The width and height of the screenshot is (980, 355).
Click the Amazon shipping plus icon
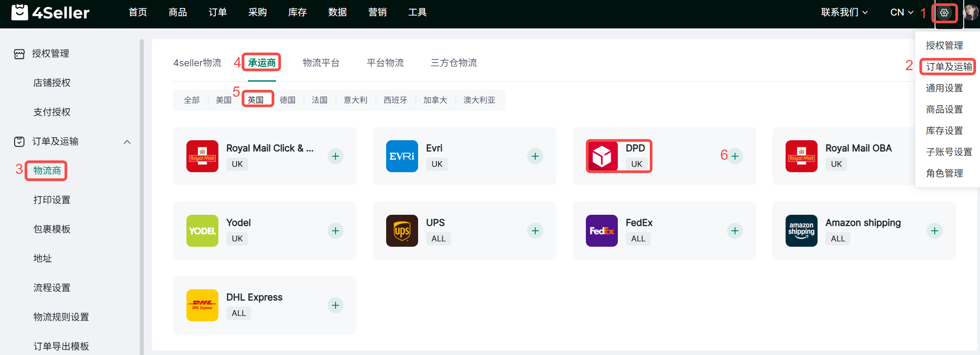(x=935, y=231)
